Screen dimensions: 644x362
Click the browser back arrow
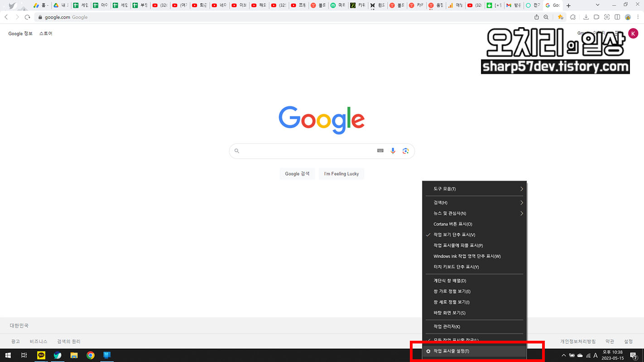[6, 17]
